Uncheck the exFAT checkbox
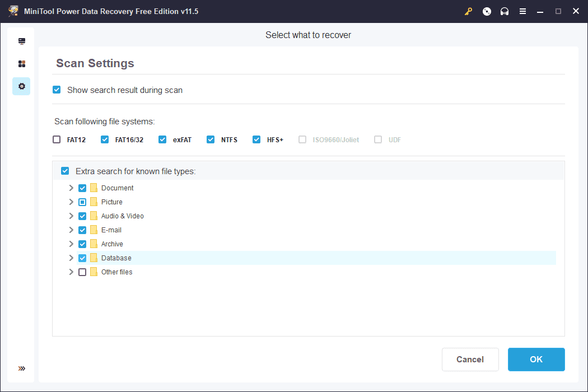 162,139
